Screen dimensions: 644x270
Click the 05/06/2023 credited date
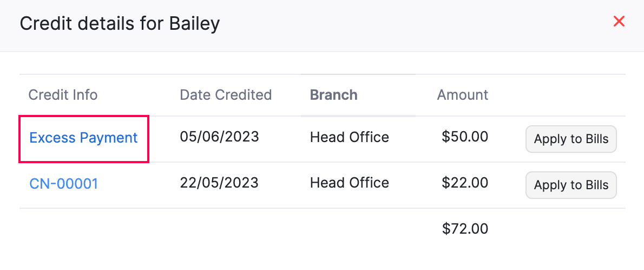(x=219, y=137)
